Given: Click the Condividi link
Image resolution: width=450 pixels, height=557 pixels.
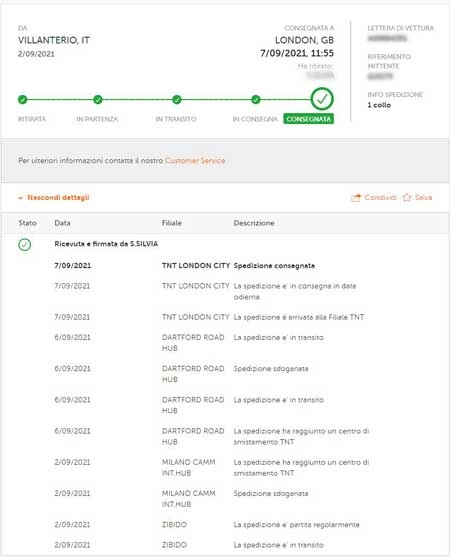Looking at the screenshot, I should coord(380,198).
